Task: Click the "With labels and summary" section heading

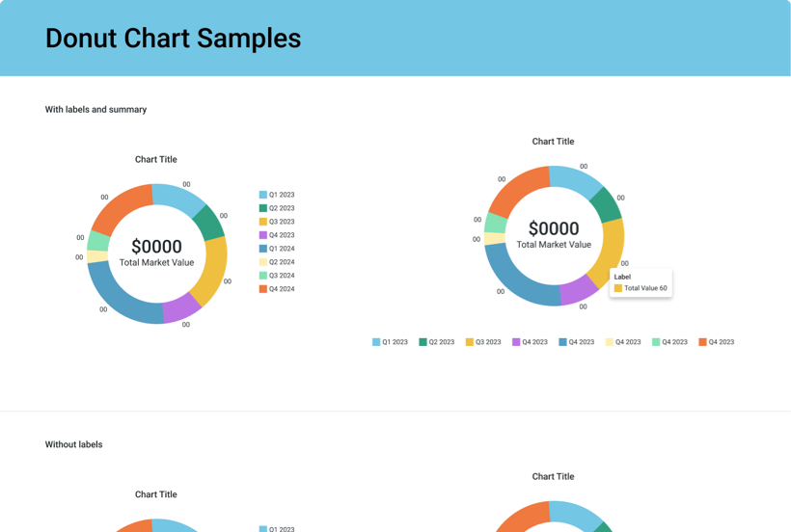Action: point(95,110)
